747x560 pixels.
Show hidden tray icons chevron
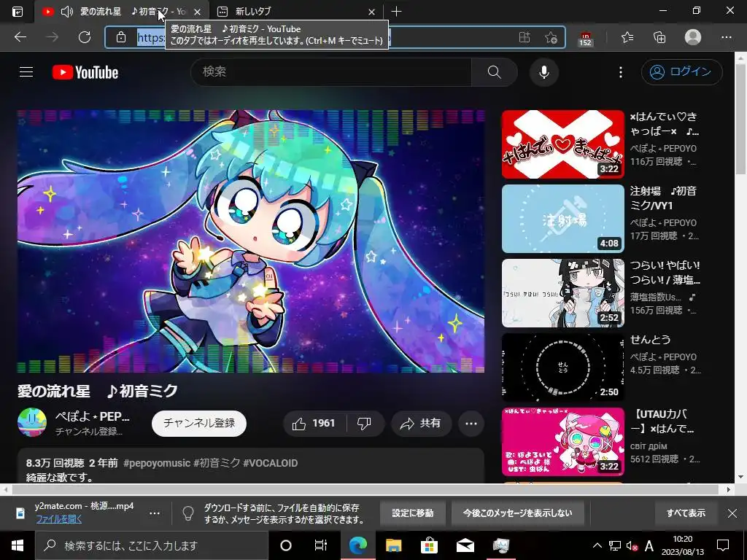[597, 545]
